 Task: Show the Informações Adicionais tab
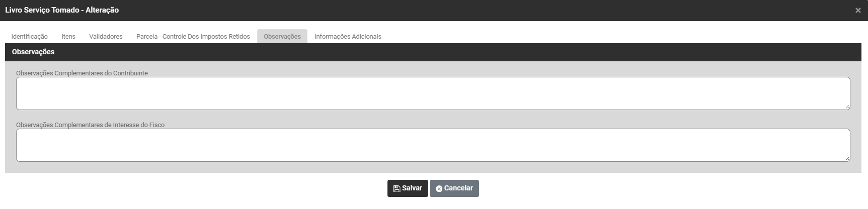click(x=348, y=37)
